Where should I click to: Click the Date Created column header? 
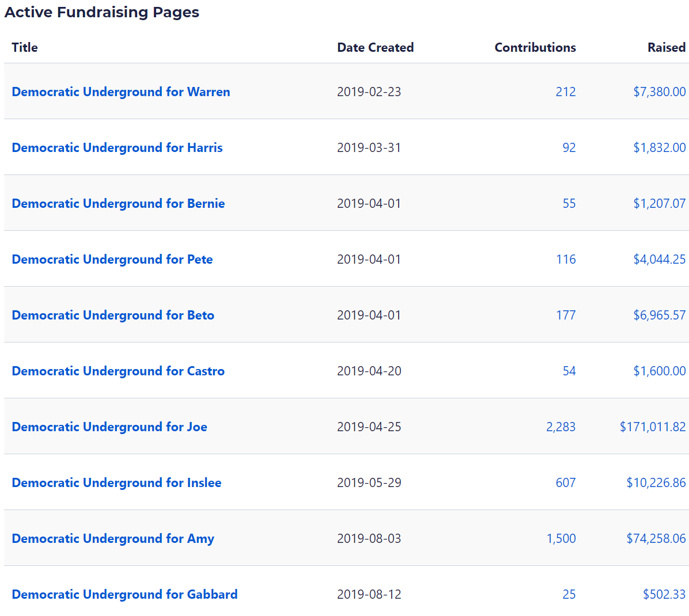[375, 48]
